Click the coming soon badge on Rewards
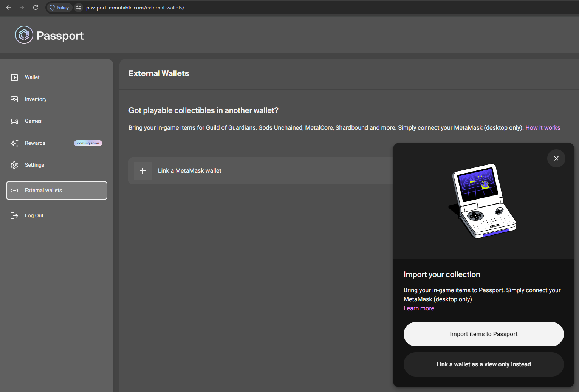 88,143
